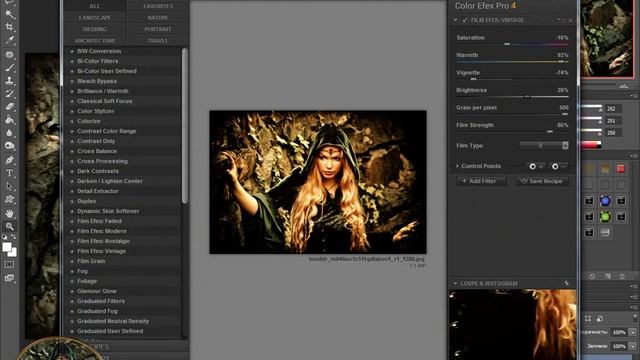Screen dimensions: 640x360
Task: Click the Loupe zoomed preview image
Action: pos(513,325)
